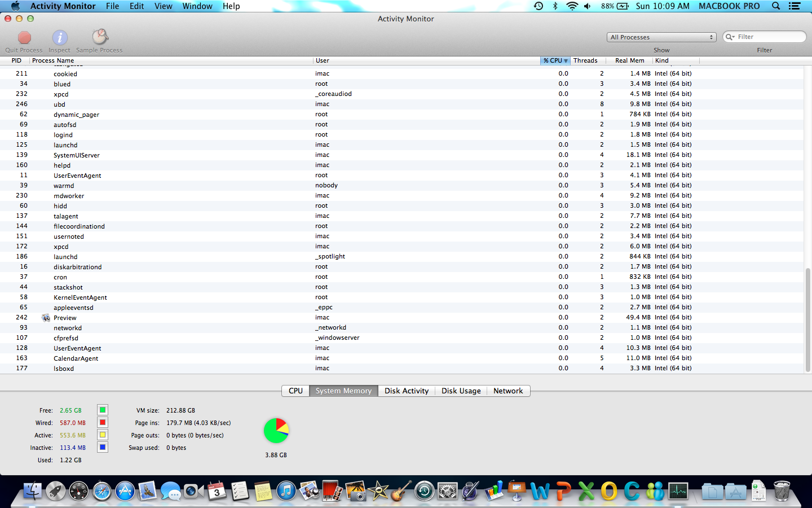Image resolution: width=812 pixels, height=508 pixels.
Task: Open Launchpad rocket icon in the Dock
Action: click(x=56, y=491)
